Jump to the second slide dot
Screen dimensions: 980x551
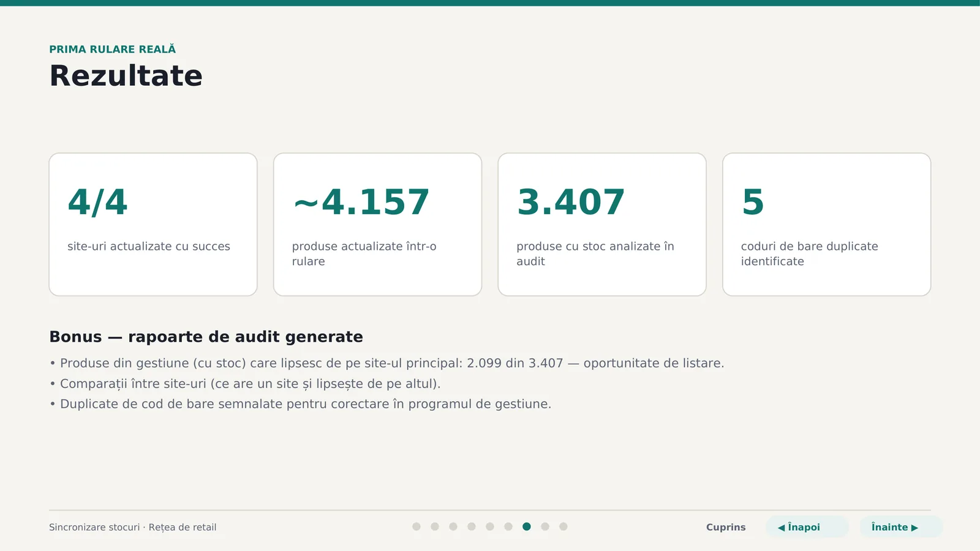click(x=435, y=527)
